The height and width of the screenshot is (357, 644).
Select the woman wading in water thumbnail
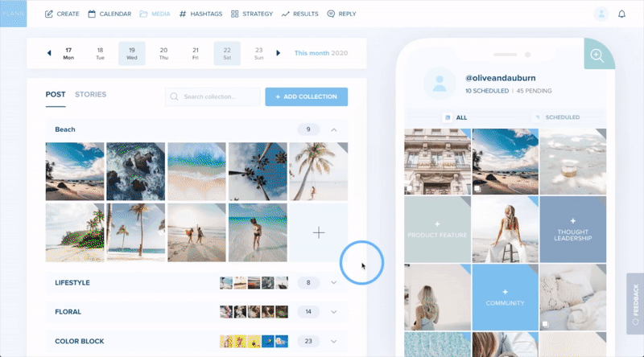(258, 232)
